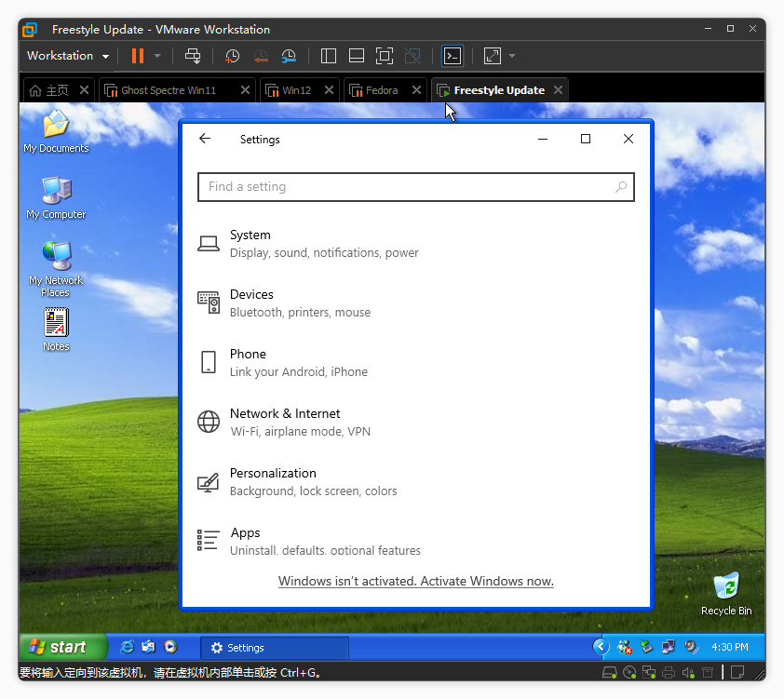Click the Activate Windows now link

pos(415,581)
